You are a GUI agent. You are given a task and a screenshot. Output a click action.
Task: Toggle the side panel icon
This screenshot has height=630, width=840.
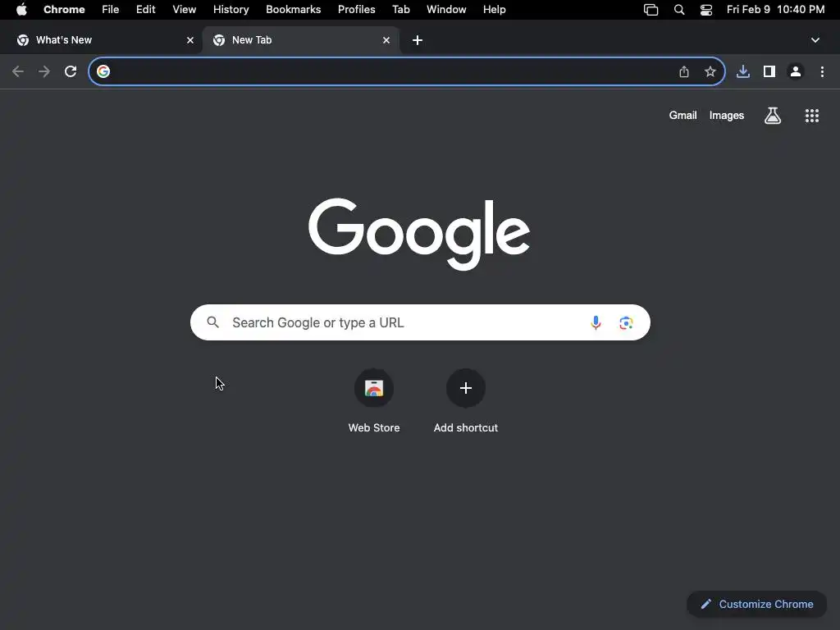point(769,71)
